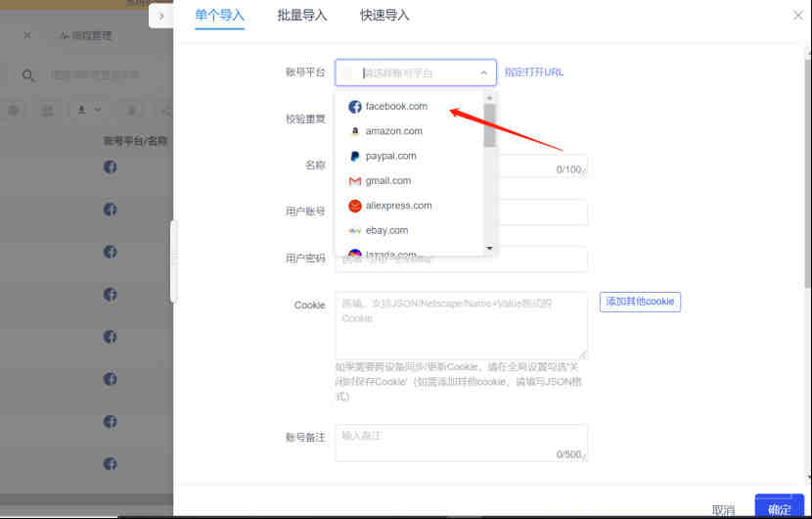The image size is (812, 519).
Task: Focus the 用户密码 password field
Action: point(462,259)
